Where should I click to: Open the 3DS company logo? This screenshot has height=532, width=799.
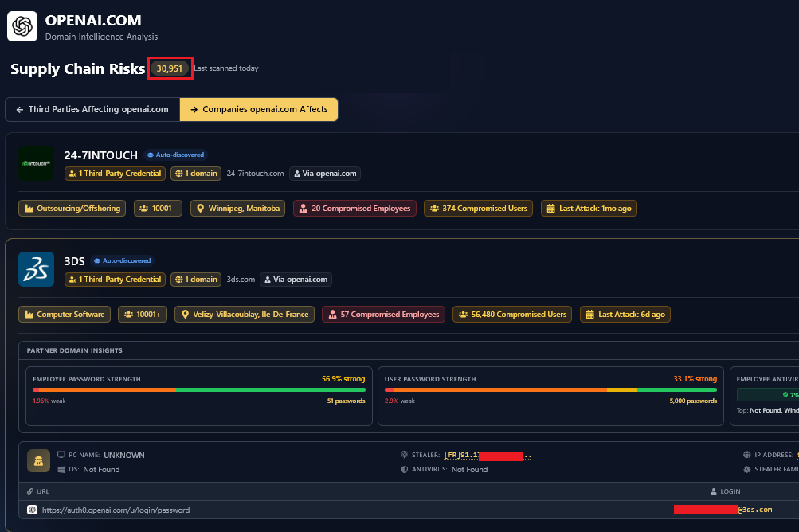[36, 269]
